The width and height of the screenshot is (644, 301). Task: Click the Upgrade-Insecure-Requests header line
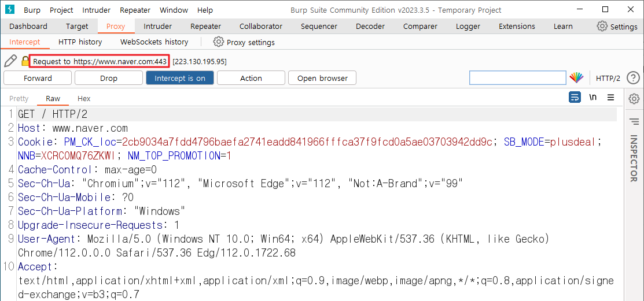click(98, 225)
